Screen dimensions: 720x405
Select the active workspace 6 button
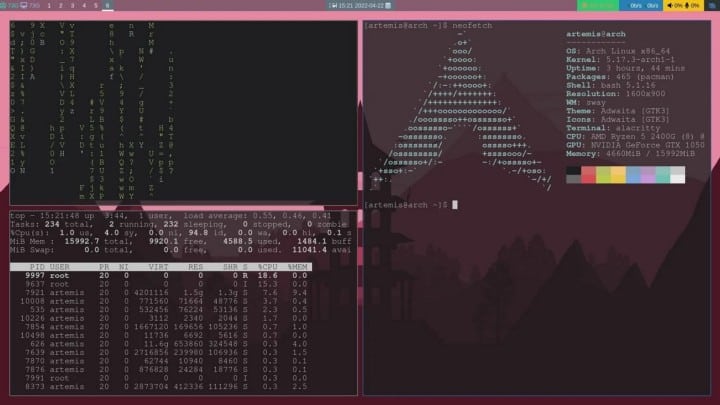[x=107, y=6]
